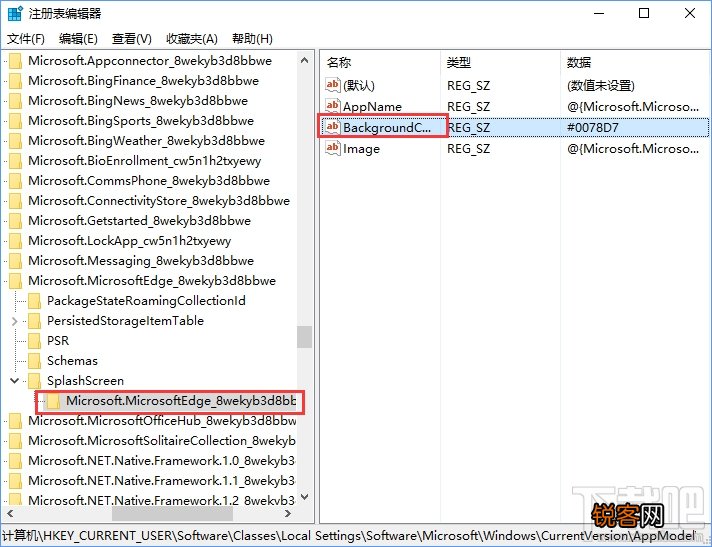The width and height of the screenshot is (712, 547).
Task: Open the 帮助(H) menu
Action: [x=252, y=39]
